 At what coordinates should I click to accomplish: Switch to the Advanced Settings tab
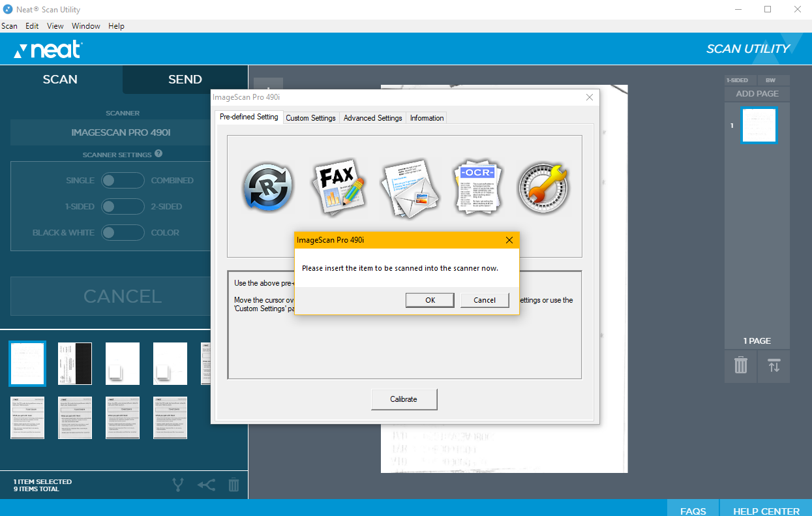(x=372, y=118)
